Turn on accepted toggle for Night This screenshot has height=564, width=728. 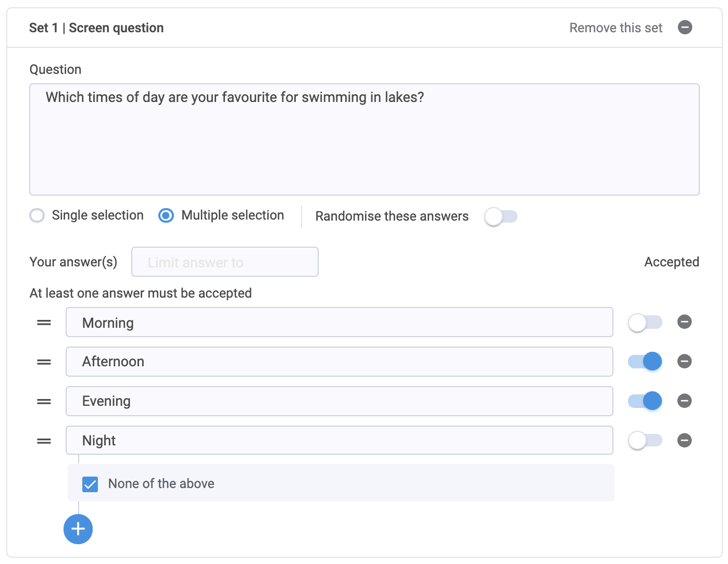click(645, 441)
